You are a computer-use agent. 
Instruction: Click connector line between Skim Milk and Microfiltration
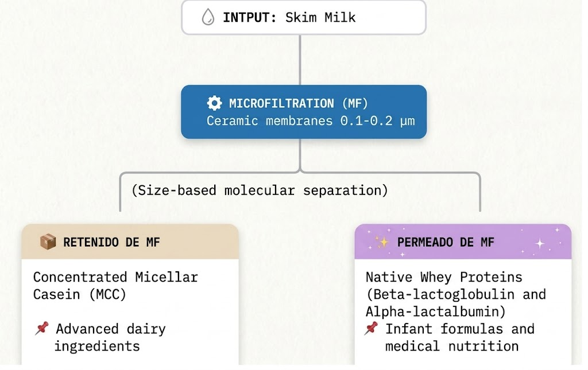[300, 60]
